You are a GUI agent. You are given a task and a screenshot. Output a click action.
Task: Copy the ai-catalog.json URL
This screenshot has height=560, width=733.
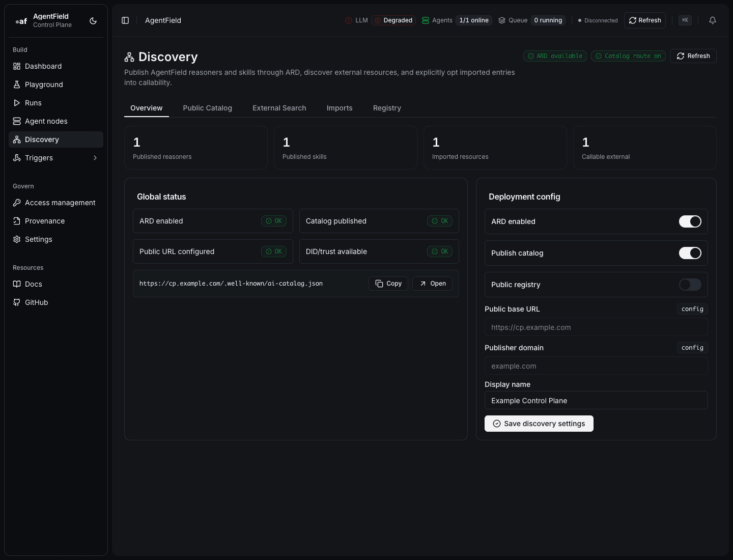pos(388,284)
